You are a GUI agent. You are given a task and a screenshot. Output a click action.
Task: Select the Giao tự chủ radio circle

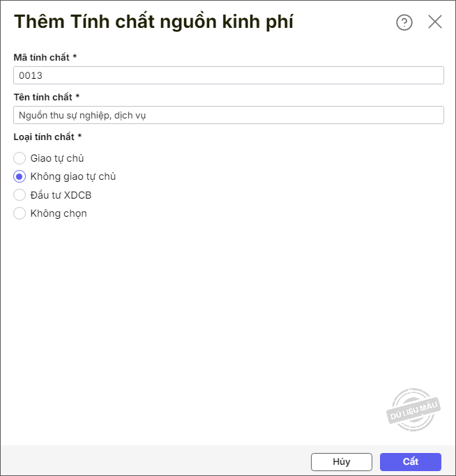click(20, 158)
